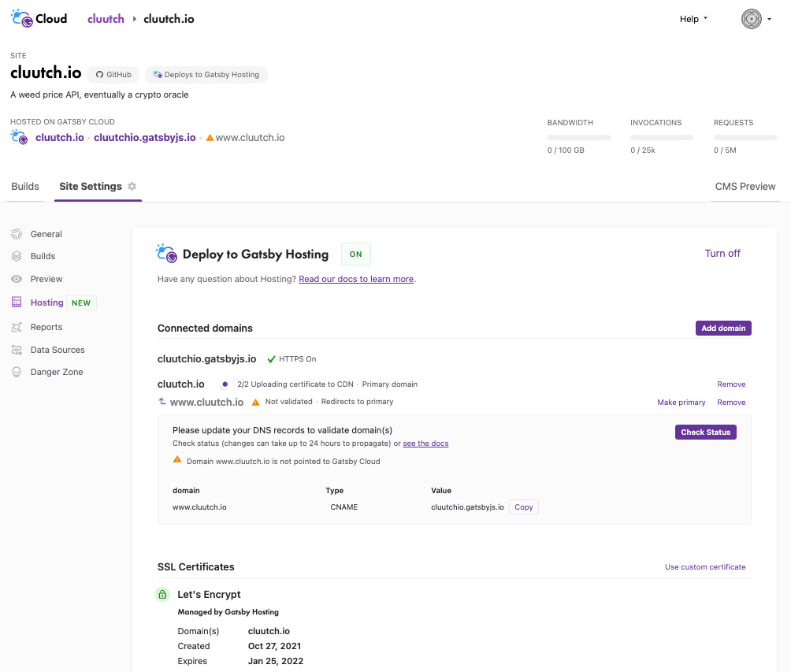
Task: Click redirect arrow icon beside www.cluutch.io
Action: pos(162,401)
